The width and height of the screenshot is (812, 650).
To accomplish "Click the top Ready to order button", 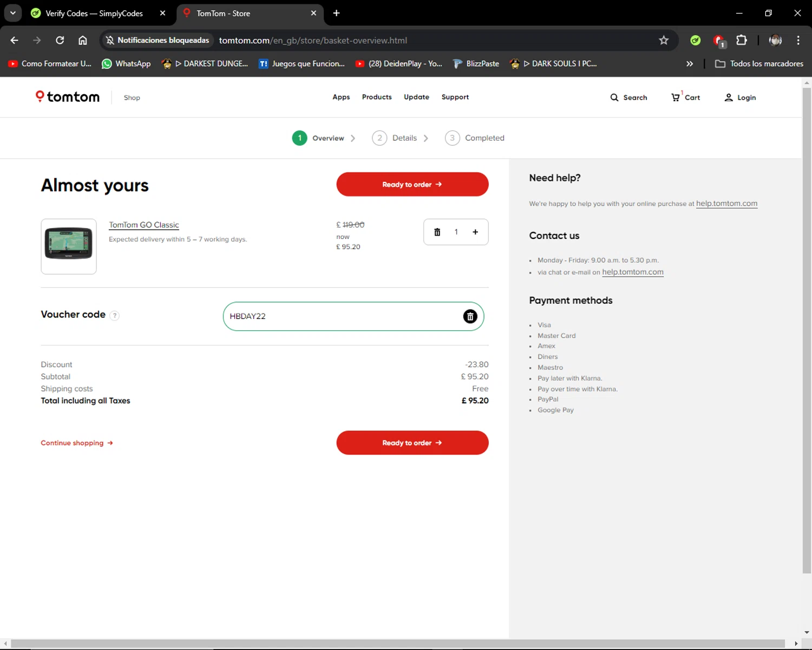I will coord(412,184).
